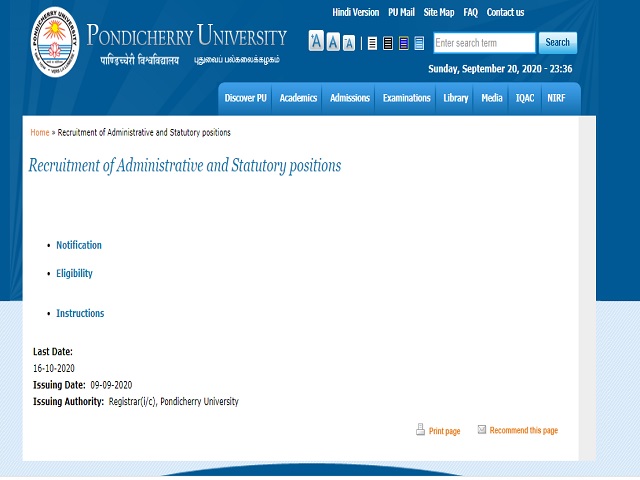Image resolution: width=640 pixels, height=480 pixels.
Task: Switch to Hindi Version of site
Action: tap(356, 13)
